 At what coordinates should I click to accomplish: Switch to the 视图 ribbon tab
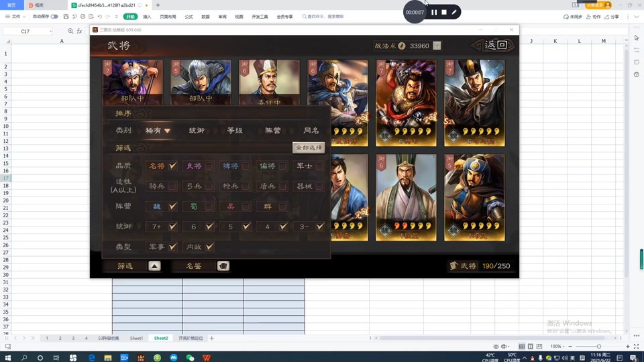click(239, 17)
